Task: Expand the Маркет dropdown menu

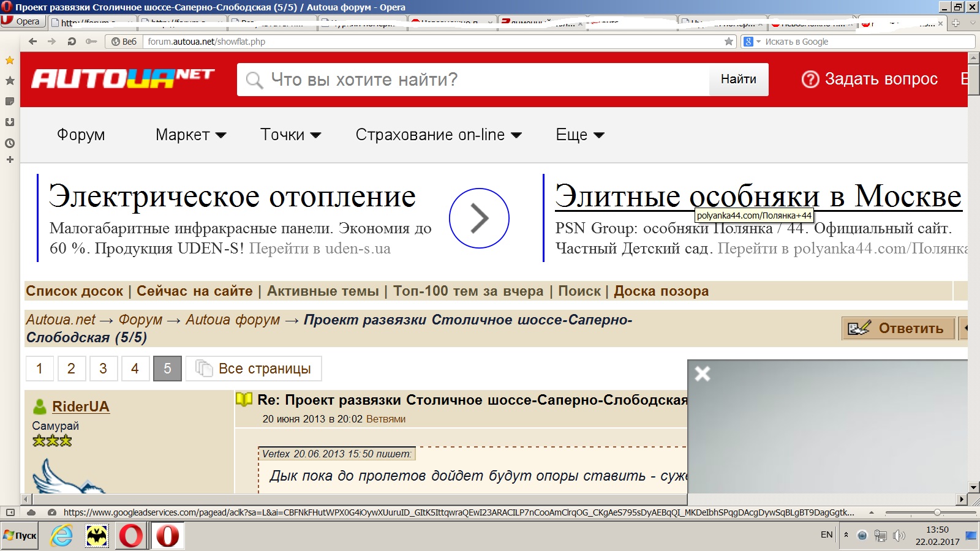Action: (190, 135)
